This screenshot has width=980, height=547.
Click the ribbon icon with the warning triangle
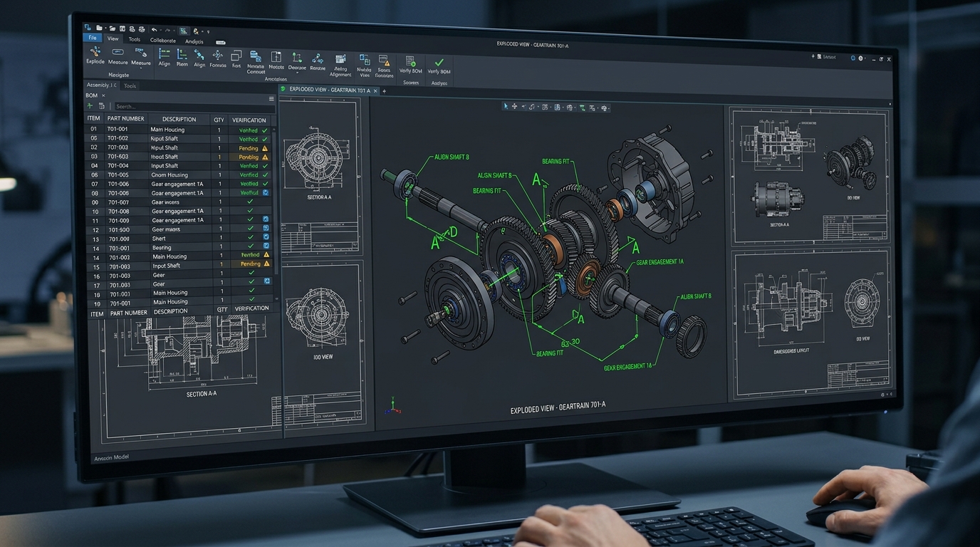point(384,60)
